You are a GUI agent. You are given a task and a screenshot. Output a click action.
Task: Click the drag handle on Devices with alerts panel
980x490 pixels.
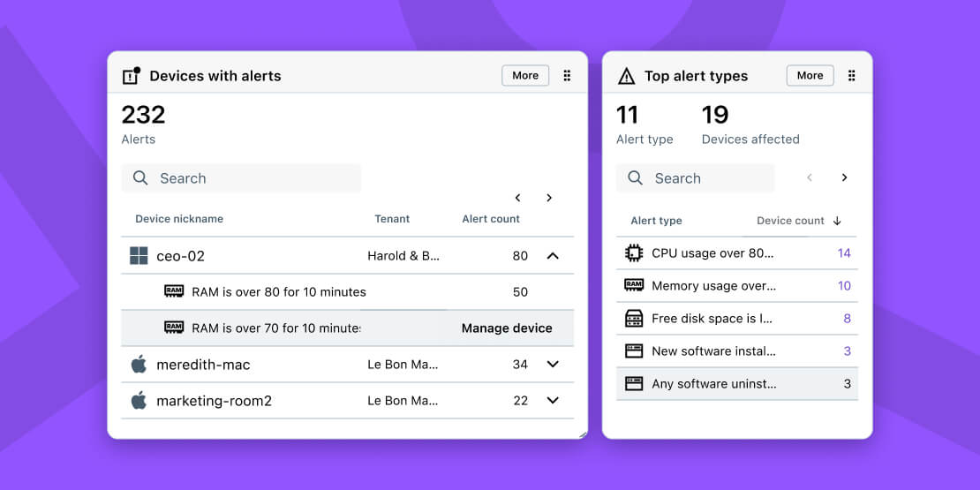(x=567, y=76)
